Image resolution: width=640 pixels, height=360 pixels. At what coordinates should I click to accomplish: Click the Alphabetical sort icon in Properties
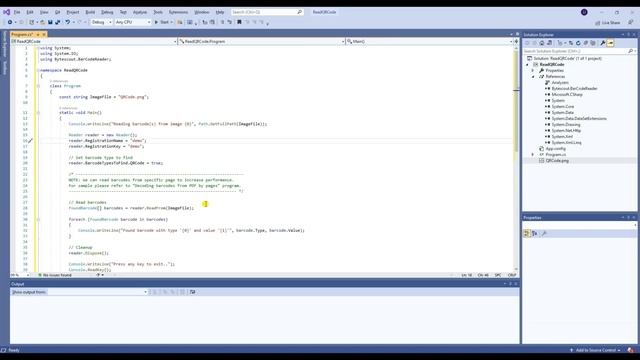pyautogui.click(x=534, y=233)
